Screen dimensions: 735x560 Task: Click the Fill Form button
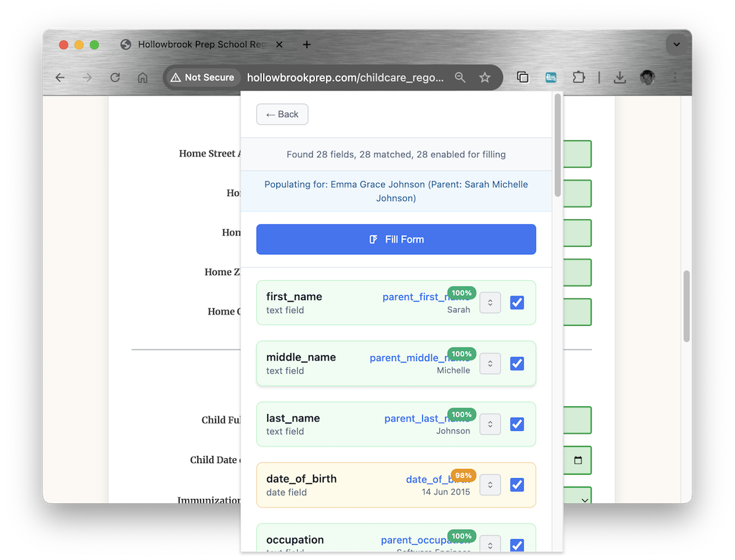coord(395,239)
